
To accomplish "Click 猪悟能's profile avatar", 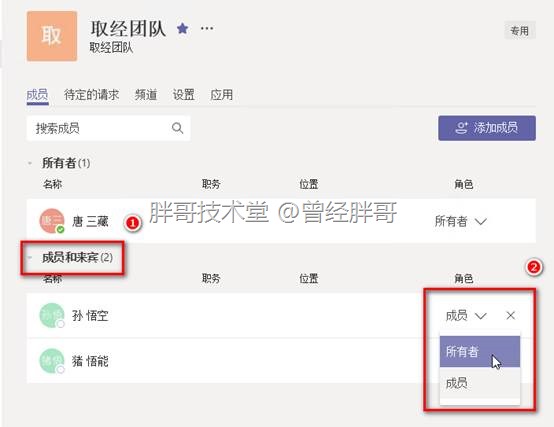I will [x=52, y=361].
